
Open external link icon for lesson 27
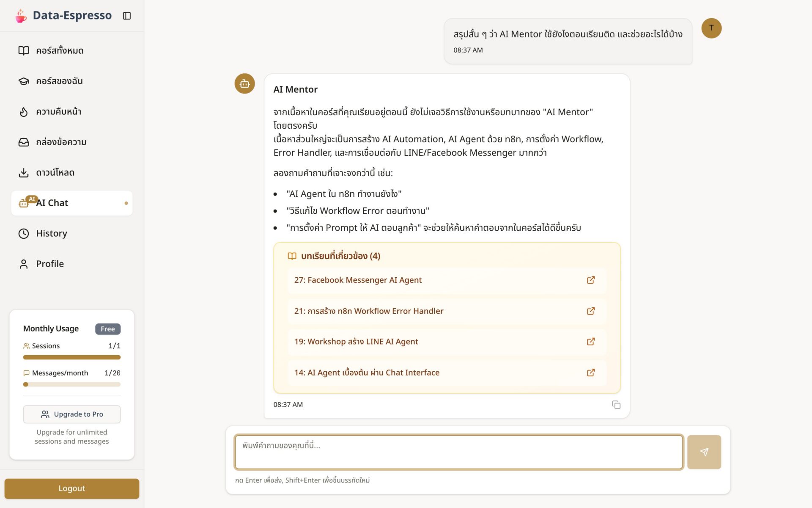point(591,280)
